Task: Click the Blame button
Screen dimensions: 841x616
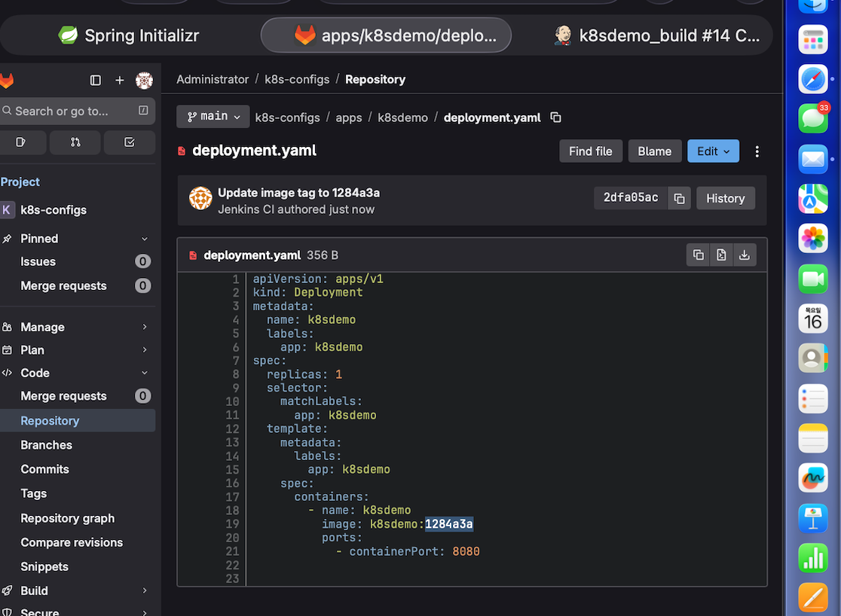Action: point(654,151)
